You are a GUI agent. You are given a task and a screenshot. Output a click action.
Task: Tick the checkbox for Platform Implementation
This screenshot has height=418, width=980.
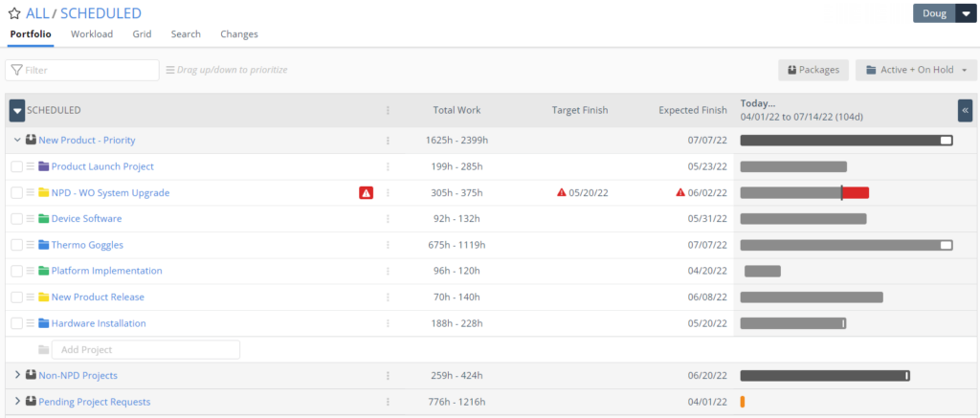(x=17, y=271)
